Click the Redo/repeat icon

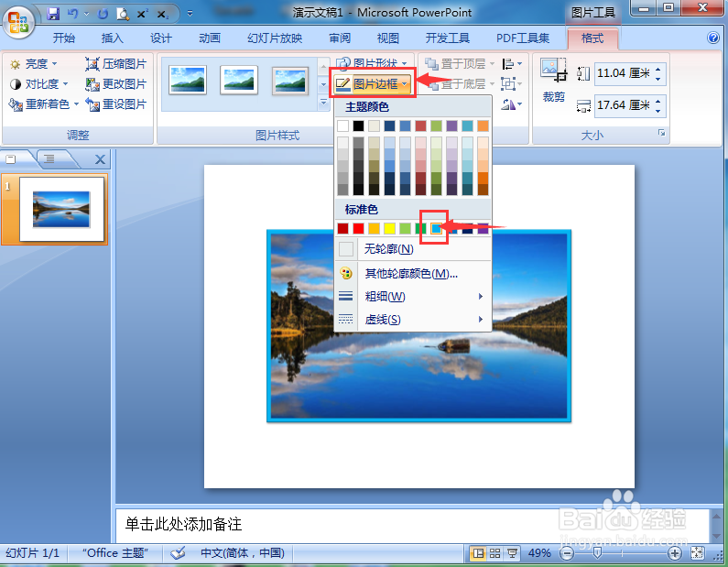103,14
